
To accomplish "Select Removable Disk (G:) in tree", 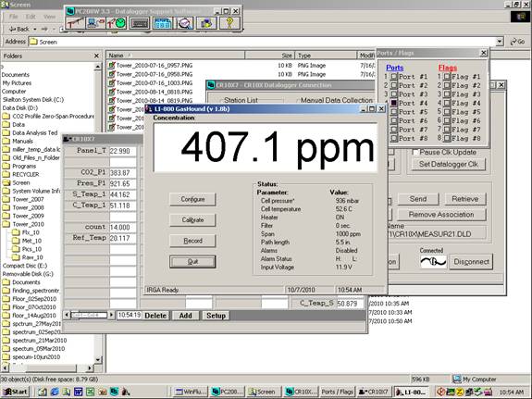I will 28,274.
